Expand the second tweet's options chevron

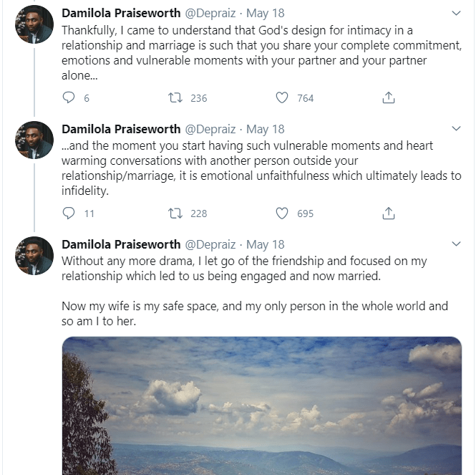click(457, 129)
